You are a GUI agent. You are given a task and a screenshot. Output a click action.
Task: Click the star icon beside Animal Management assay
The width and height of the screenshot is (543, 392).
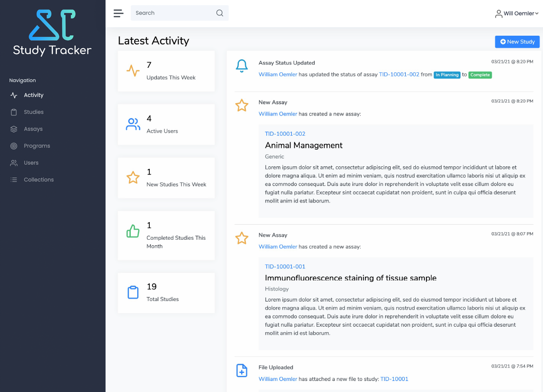242,105
